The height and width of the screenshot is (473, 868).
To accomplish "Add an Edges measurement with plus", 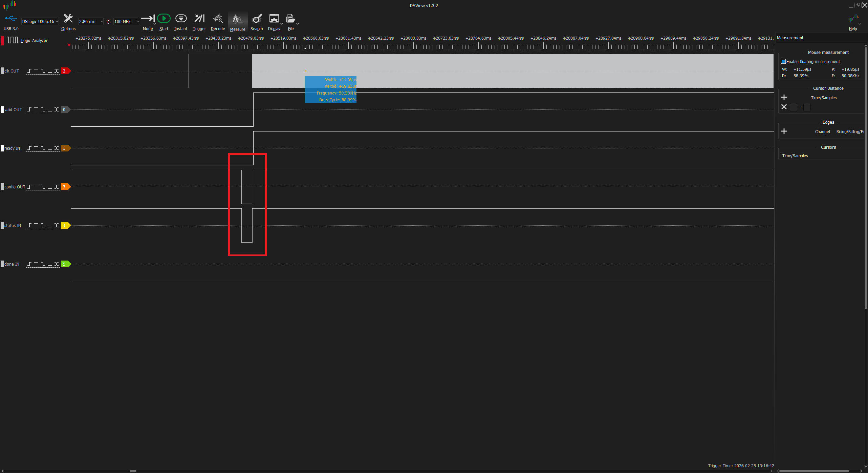I will (x=784, y=131).
